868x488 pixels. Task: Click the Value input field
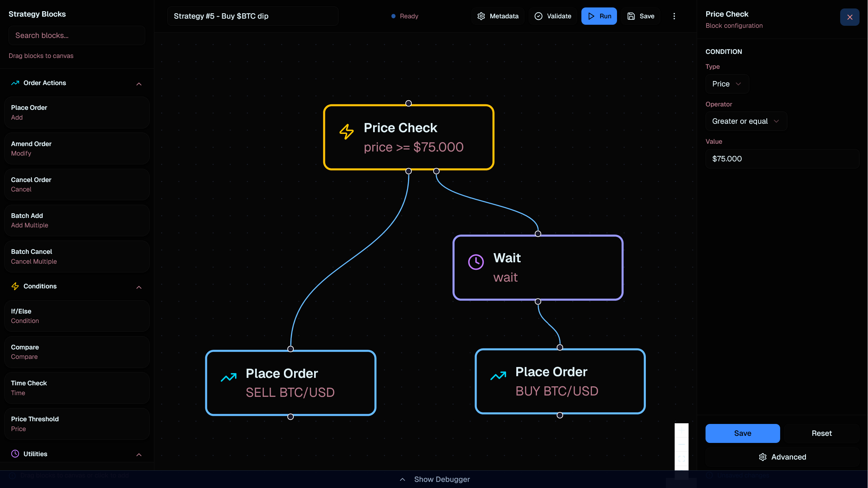pyautogui.click(x=782, y=159)
